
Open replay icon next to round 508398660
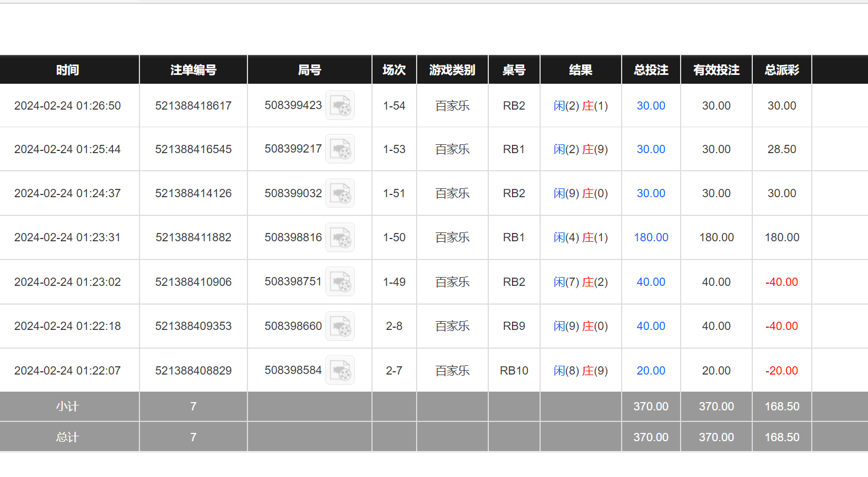[x=340, y=326]
